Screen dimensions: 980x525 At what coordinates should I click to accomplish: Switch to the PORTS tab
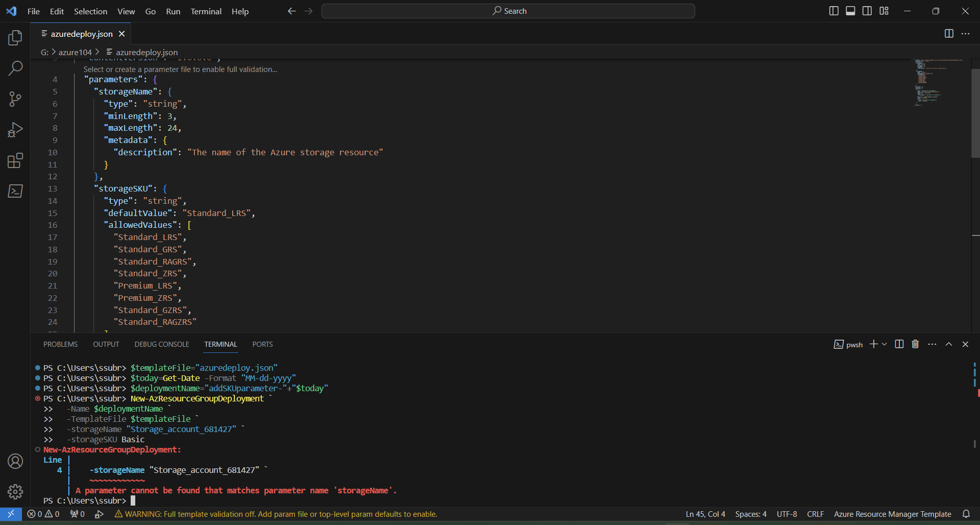click(262, 344)
